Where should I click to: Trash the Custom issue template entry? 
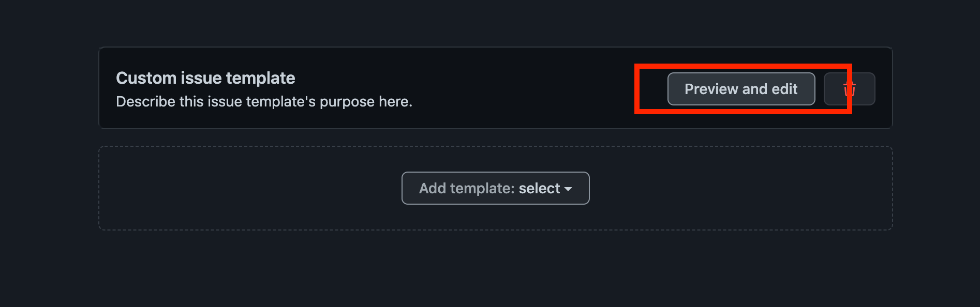pos(849,89)
